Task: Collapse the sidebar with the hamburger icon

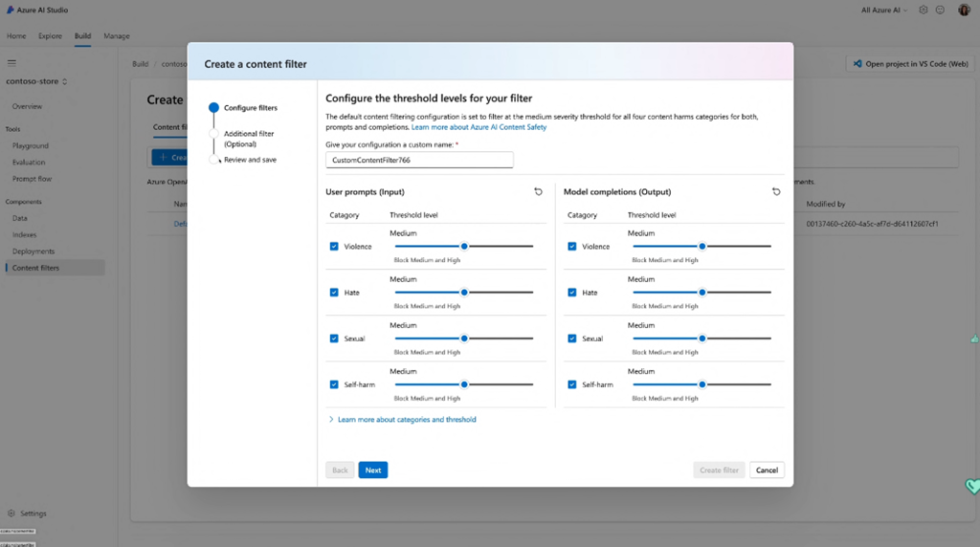Action: 11,63
